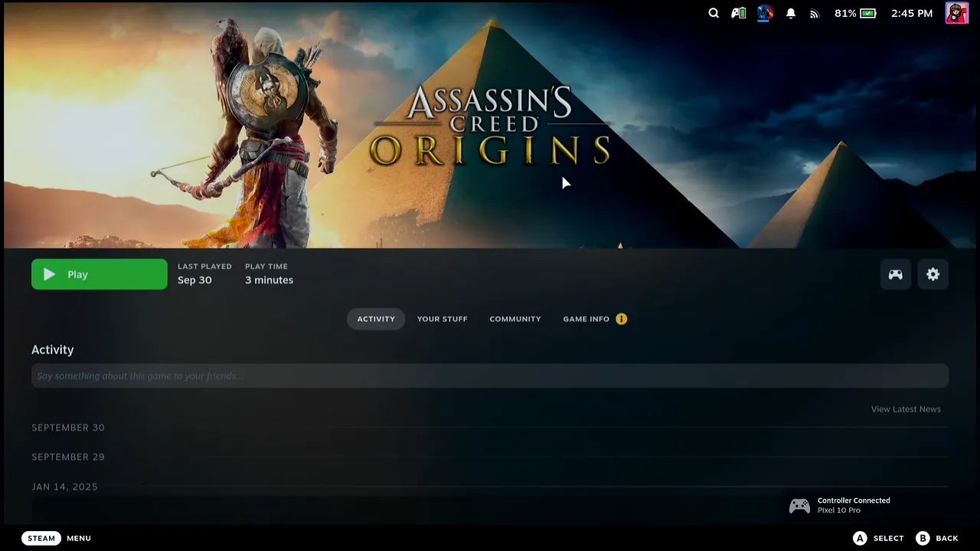Screen dimensions: 980x551
Task: Click the Controller Connected notification text
Action: [854, 500]
